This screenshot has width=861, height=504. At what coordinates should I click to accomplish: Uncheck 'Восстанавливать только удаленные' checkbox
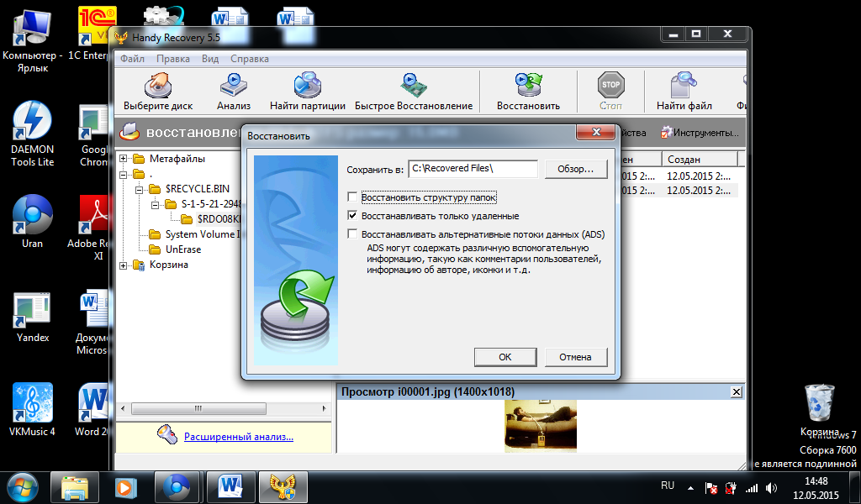click(x=352, y=216)
